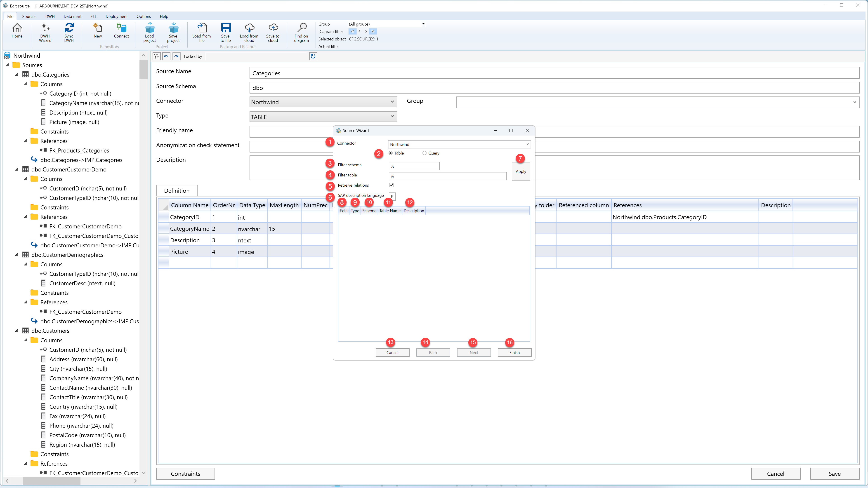Viewport: 868px width, 488px height.
Task: Click Finish in Source Wizard
Action: pyautogui.click(x=514, y=352)
